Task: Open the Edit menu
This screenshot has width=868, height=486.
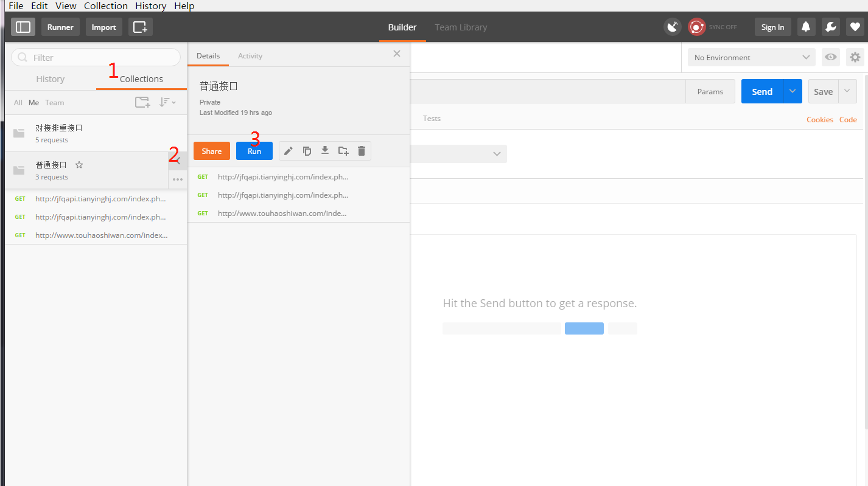Action: click(40, 5)
